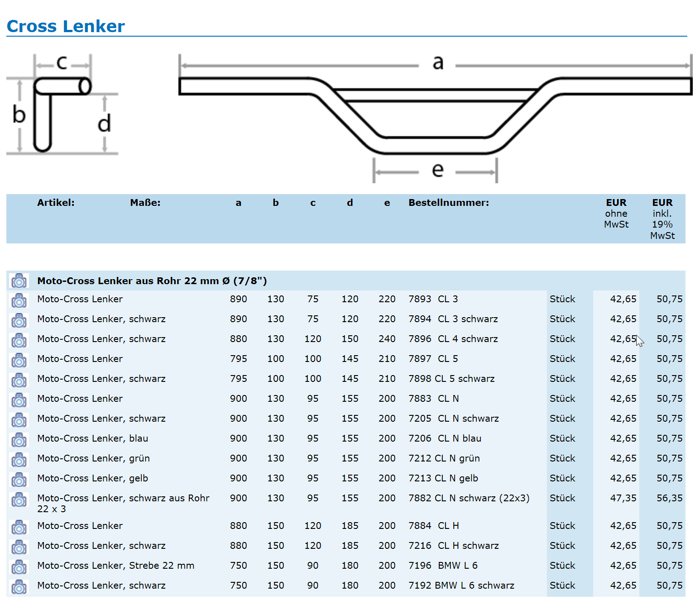
Task: Click order number 7897 CL 5
Action: click(x=433, y=359)
